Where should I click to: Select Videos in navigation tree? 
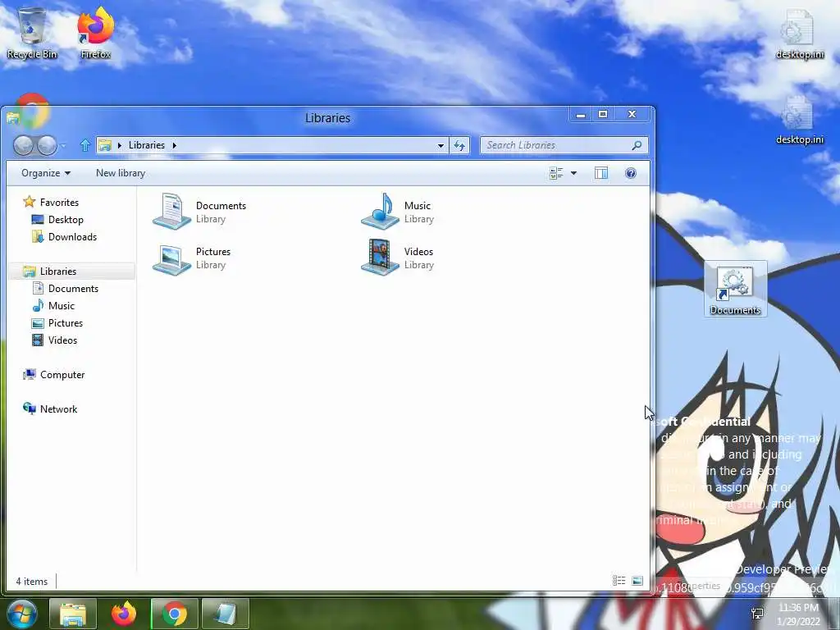(x=55, y=340)
